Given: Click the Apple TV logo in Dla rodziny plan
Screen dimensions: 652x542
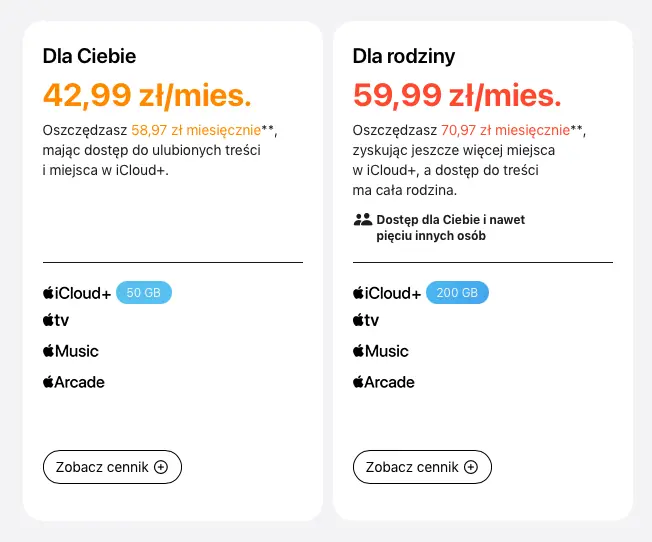Looking at the screenshot, I should pyautogui.click(x=366, y=320).
